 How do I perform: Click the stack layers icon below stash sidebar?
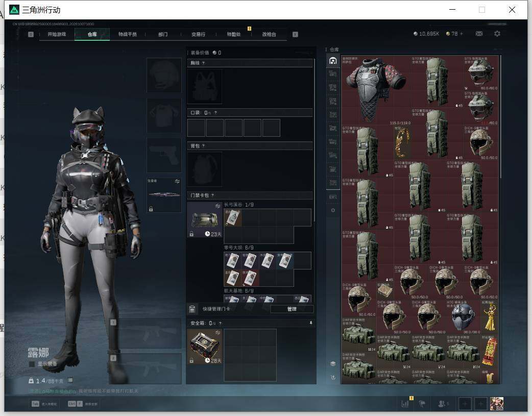click(333, 364)
